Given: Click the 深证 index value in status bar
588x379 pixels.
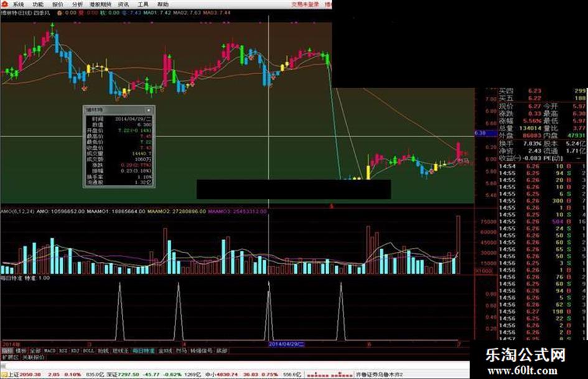Looking at the screenshot, I should (128, 375).
